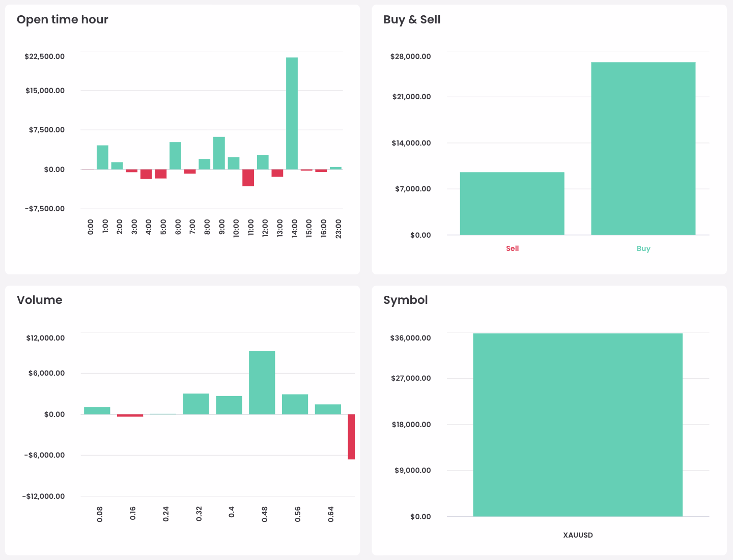Click the 10:00 bar in Open time hour
Viewport: 733px width, 560px height.
pos(234,163)
